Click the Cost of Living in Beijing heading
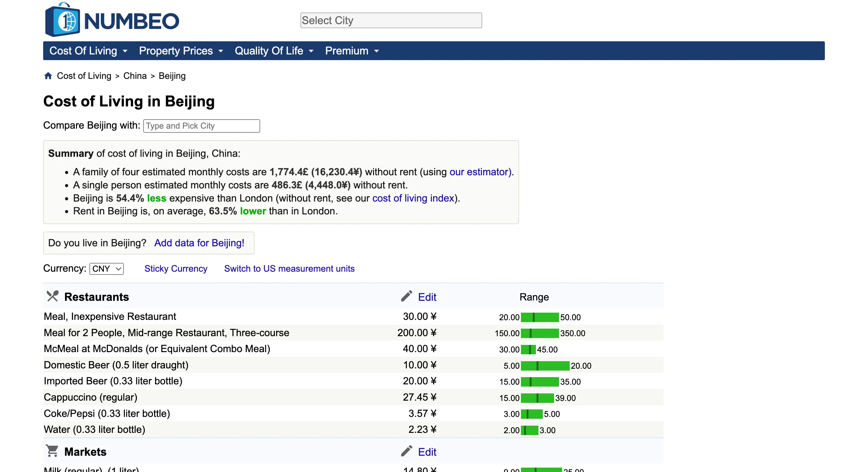 [x=129, y=101]
